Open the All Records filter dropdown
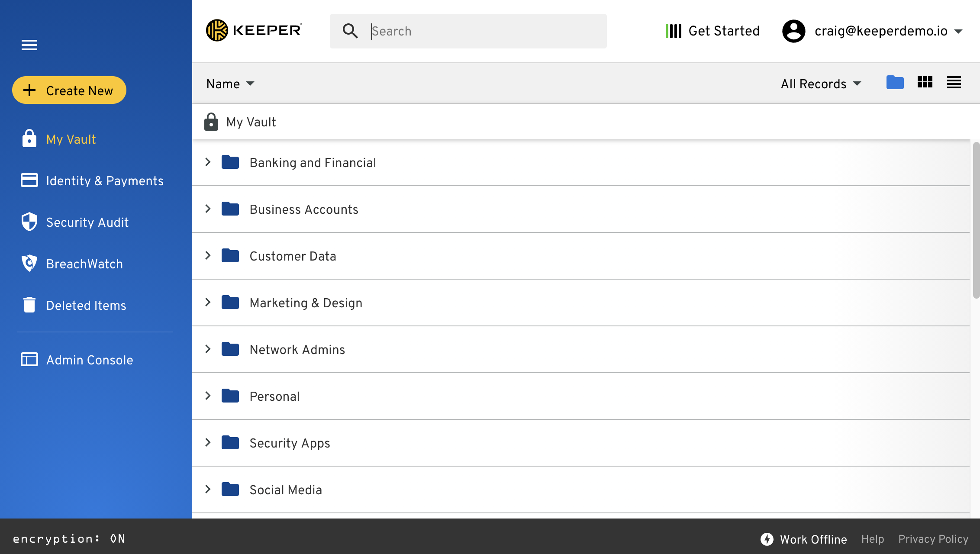The image size is (980, 554). coord(821,84)
